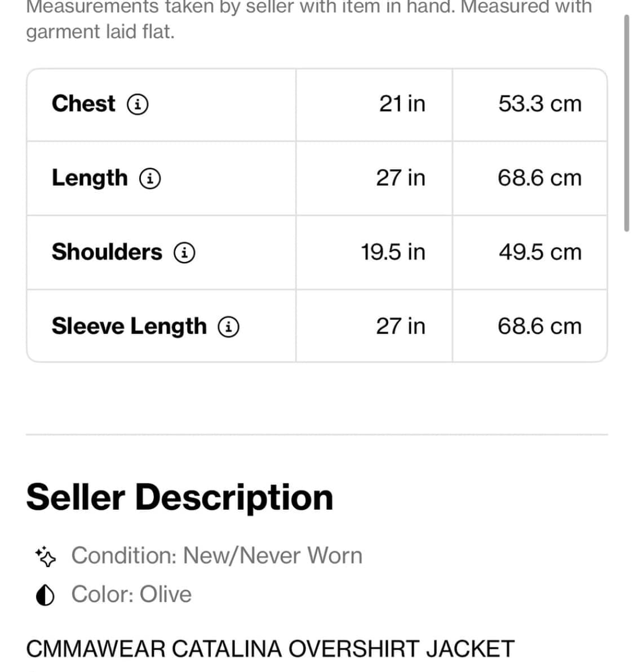
Task: Tap the Condition: New/Never Worn text
Action: point(216,555)
